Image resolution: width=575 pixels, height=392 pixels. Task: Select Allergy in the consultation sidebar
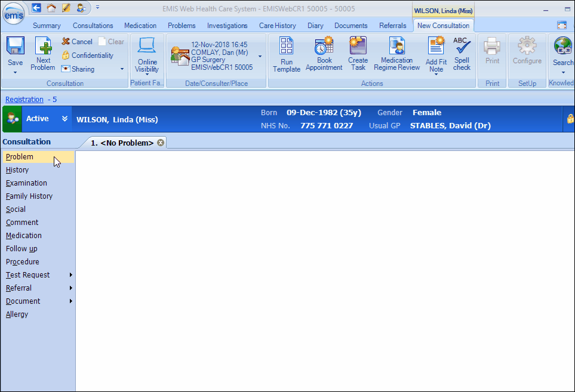point(38,314)
